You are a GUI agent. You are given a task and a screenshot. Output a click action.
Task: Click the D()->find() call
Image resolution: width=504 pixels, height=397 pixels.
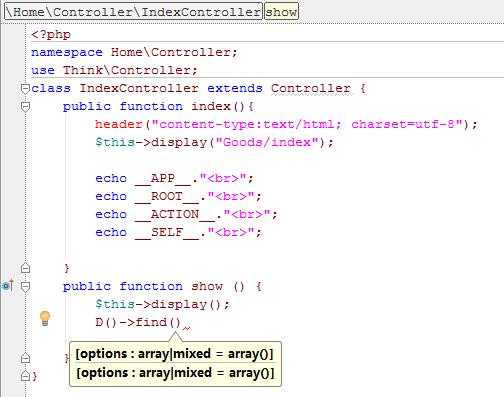point(138,322)
